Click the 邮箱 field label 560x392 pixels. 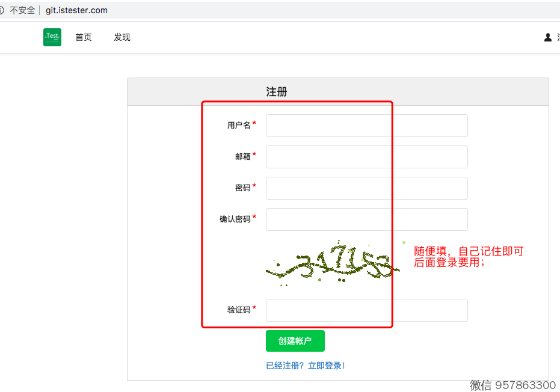coord(242,156)
